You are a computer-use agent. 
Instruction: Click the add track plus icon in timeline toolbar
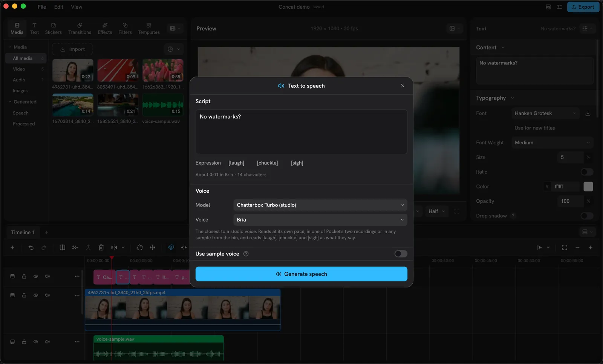click(x=12, y=248)
